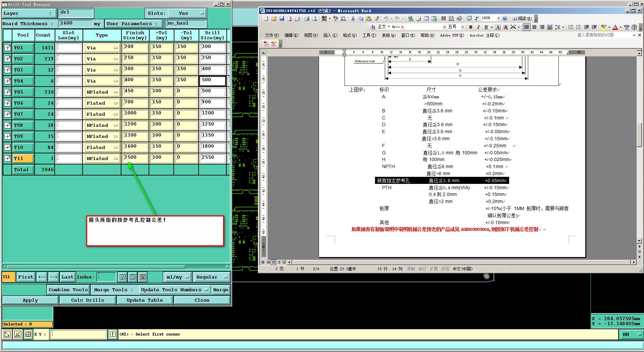The height and width of the screenshot is (352, 644).
Task: Open the Type dropdown for T05 NPlated
Action: point(102,92)
